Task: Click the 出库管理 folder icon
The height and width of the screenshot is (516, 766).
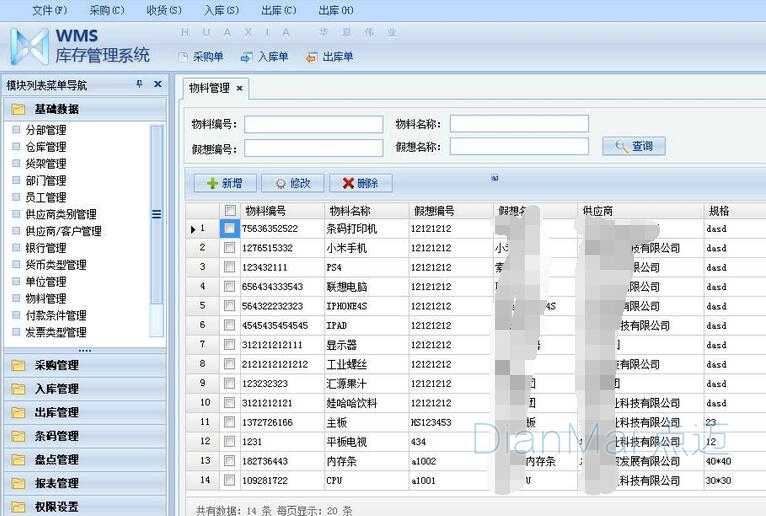Action: [18, 412]
